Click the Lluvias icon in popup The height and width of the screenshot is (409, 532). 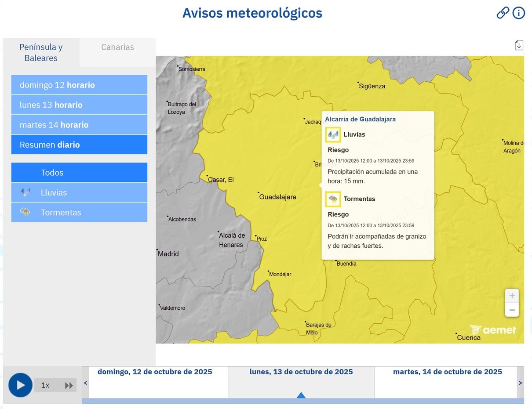click(x=333, y=134)
